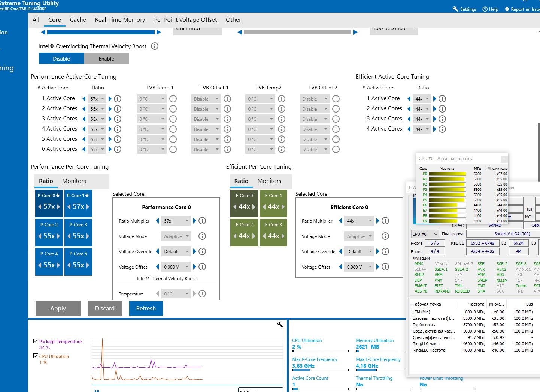Close the CPU #0 active frequency popup
540x392 pixels.
pyautogui.click(x=504, y=159)
